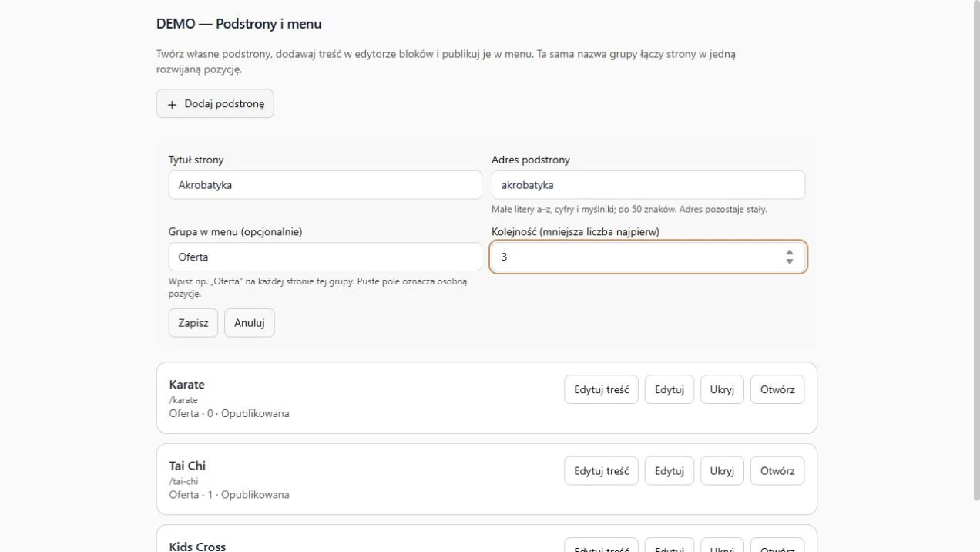Click the 'Małe litery a–z' address hint
980x552 pixels.
click(629, 209)
